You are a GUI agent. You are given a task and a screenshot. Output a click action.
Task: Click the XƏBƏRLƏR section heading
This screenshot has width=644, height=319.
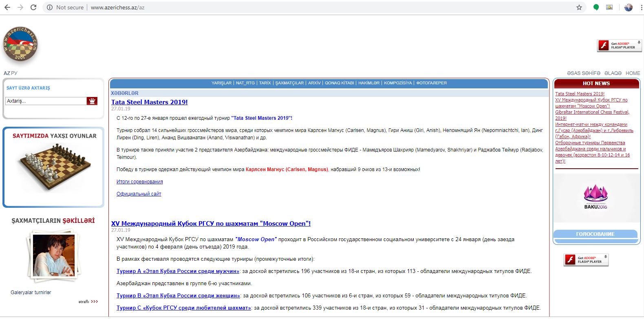tap(125, 93)
